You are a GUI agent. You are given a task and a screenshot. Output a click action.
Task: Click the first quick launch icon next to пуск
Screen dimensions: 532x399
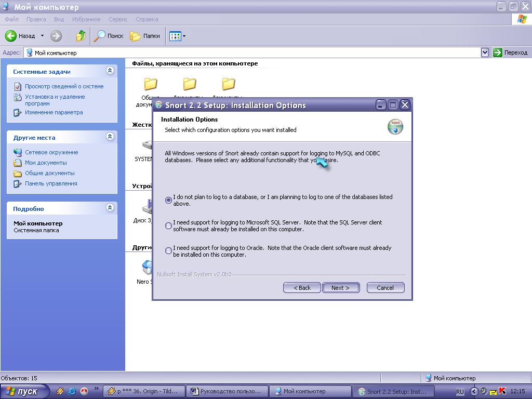pos(60,392)
